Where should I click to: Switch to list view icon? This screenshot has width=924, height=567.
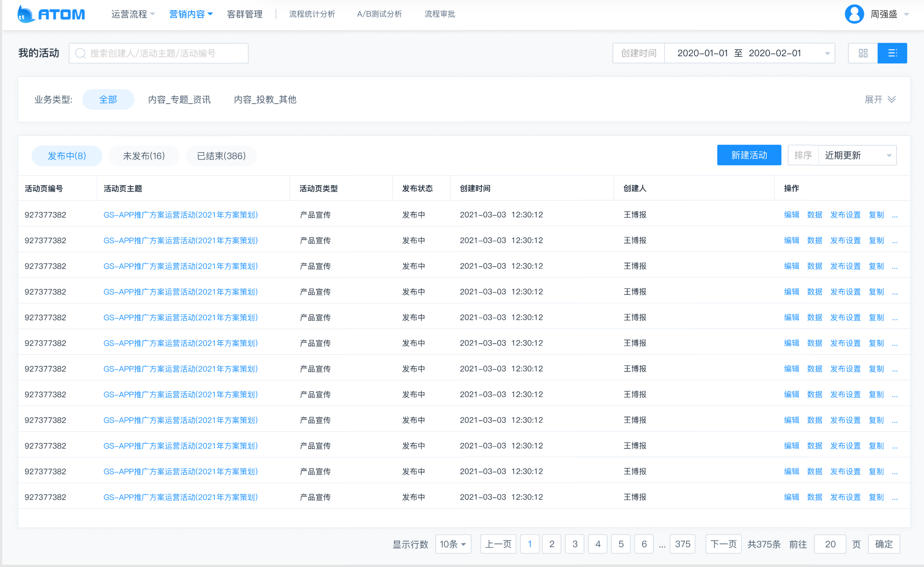(x=892, y=53)
